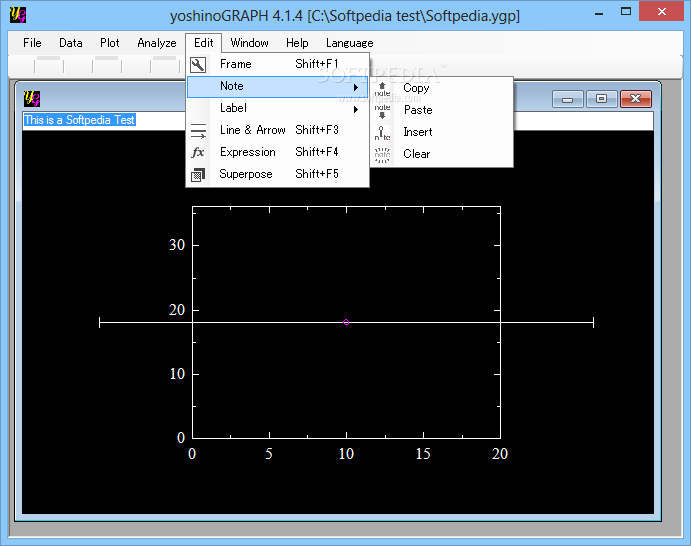Click the Shift+F3 shortcut text
This screenshot has width=691, height=546.
tap(317, 130)
